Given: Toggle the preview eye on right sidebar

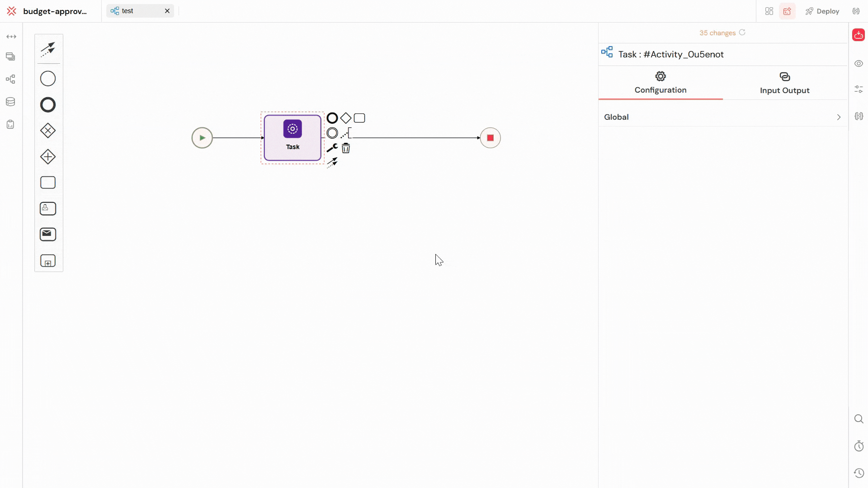Looking at the screenshot, I should [859, 63].
